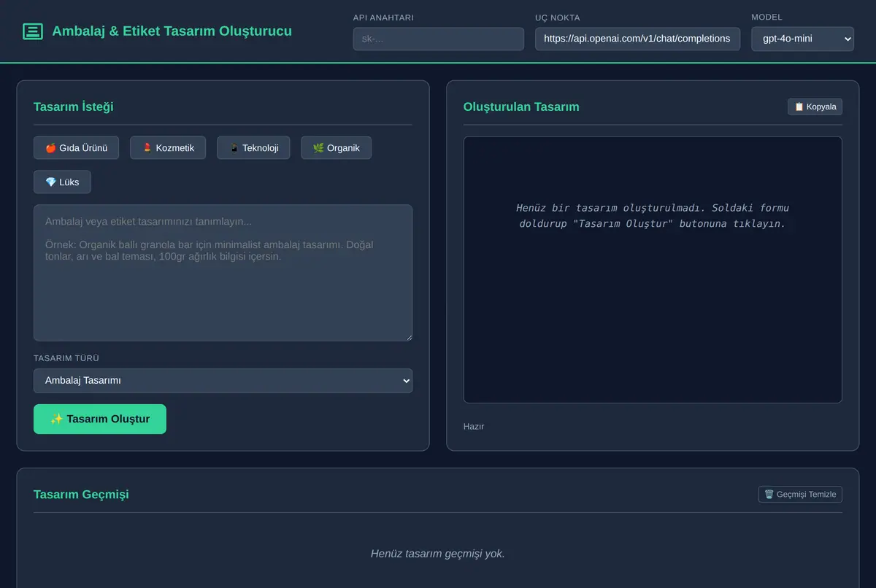Click the Tasarım Oluştur button
876x588 pixels.
click(100, 419)
